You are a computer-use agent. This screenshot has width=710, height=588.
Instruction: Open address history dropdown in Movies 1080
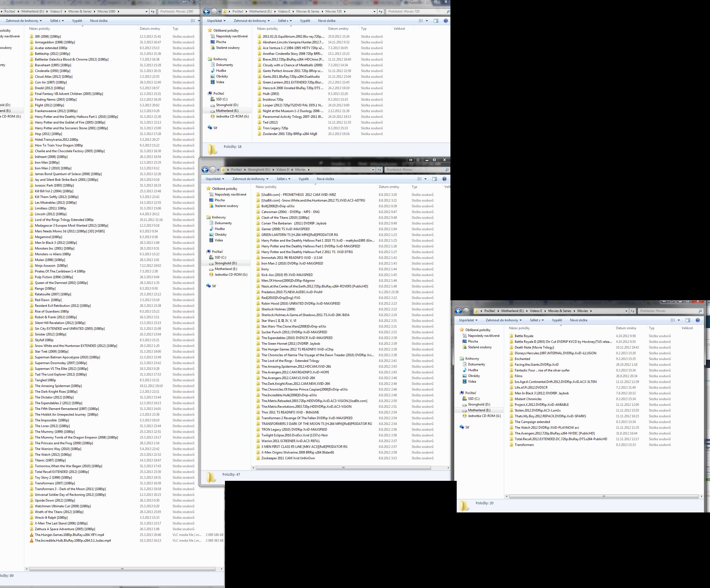(x=146, y=11)
